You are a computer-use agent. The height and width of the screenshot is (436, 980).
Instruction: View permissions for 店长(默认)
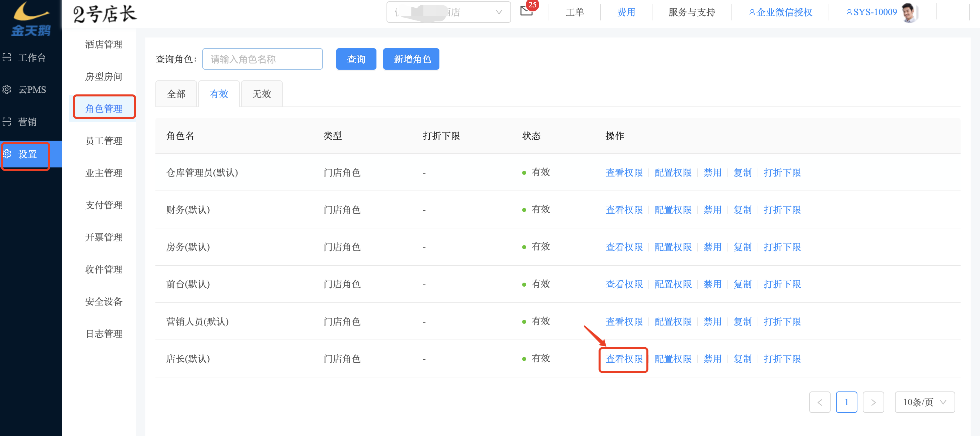tap(624, 359)
